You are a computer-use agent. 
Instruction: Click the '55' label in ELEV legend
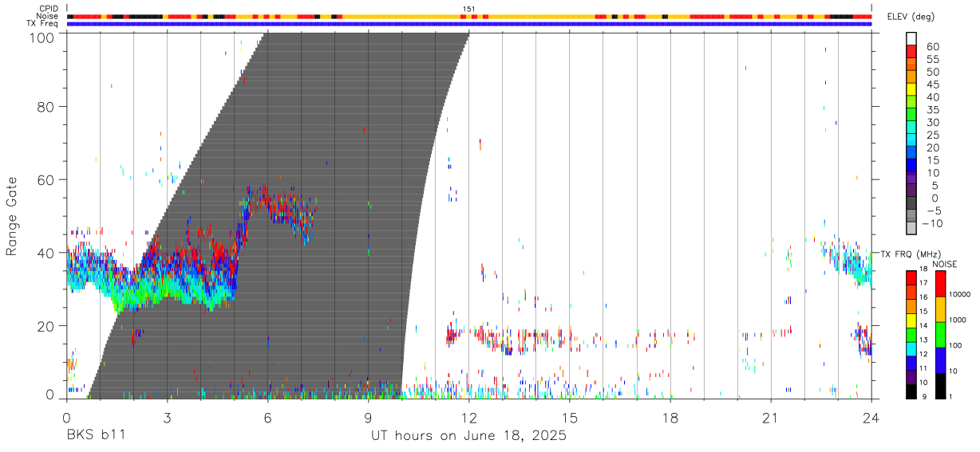click(931, 59)
